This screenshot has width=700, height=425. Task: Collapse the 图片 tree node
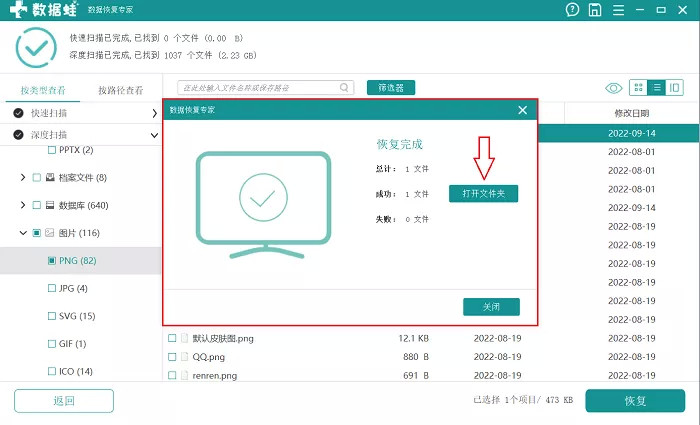(x=23, y=233)
